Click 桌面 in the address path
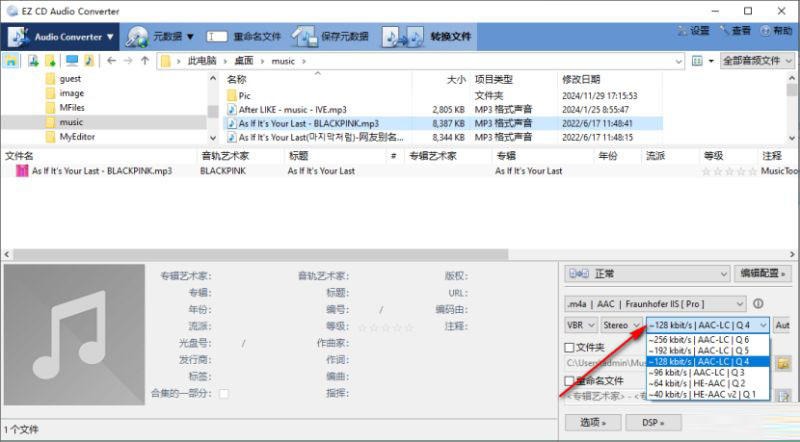This screenshot has width=800, height=442. pyautogui.click(x=244, y=61)
